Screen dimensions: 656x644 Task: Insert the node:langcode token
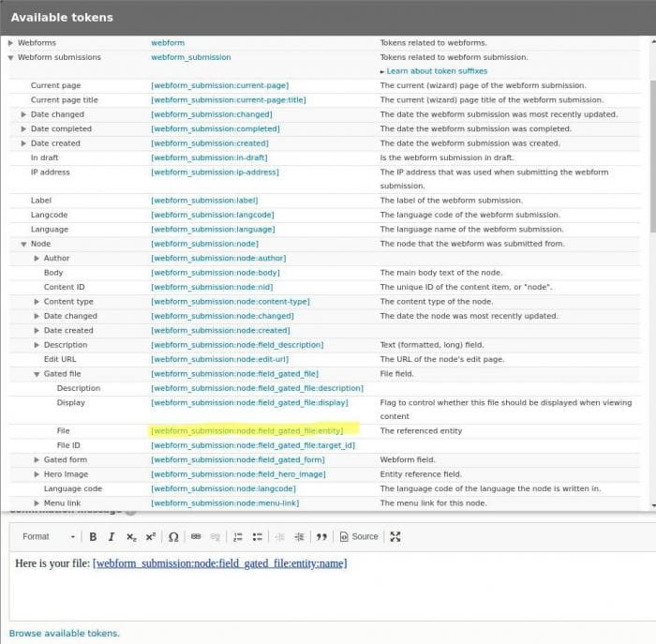click(223, 488)
